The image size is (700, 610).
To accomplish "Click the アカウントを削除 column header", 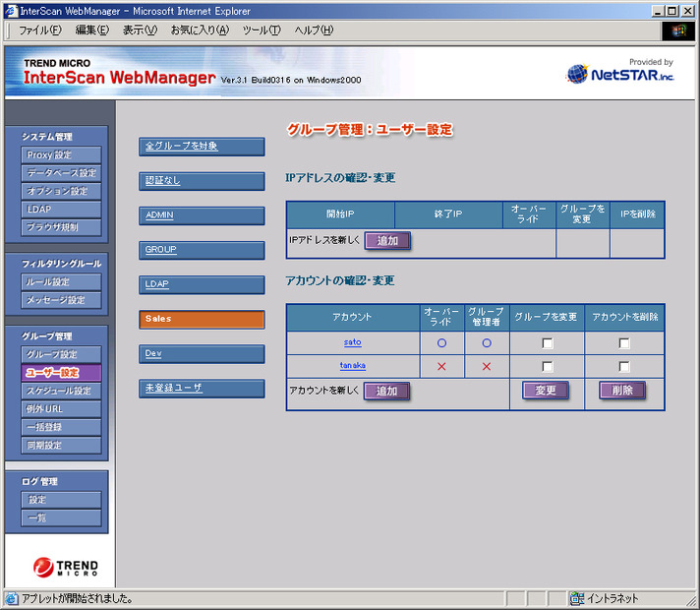I will pyautogui.click(x=624, y=317).
